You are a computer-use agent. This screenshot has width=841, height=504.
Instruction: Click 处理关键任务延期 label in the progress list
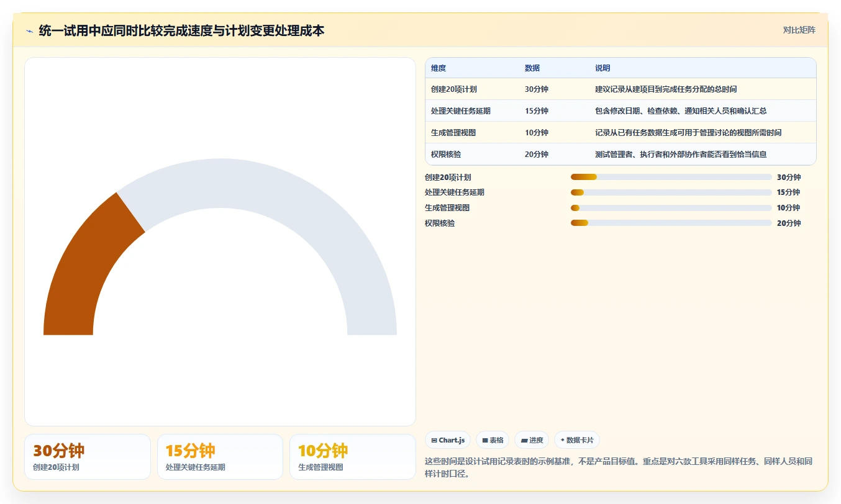point(455,192)
